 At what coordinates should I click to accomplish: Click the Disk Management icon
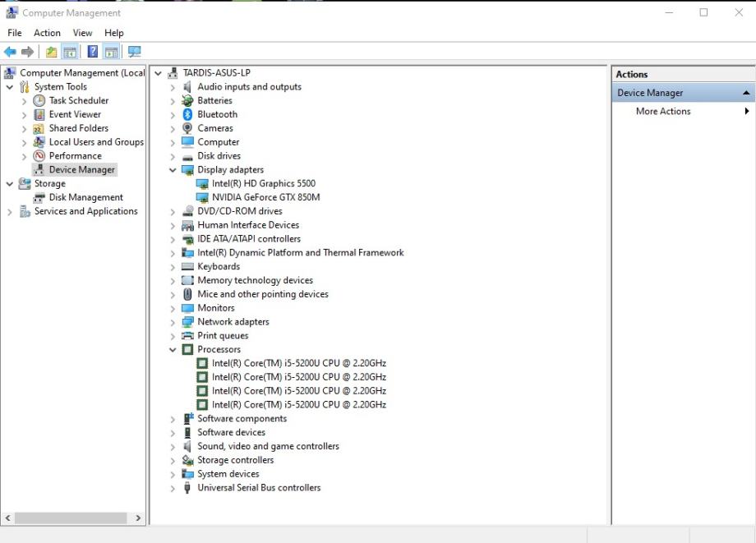[x=39, y=197]
